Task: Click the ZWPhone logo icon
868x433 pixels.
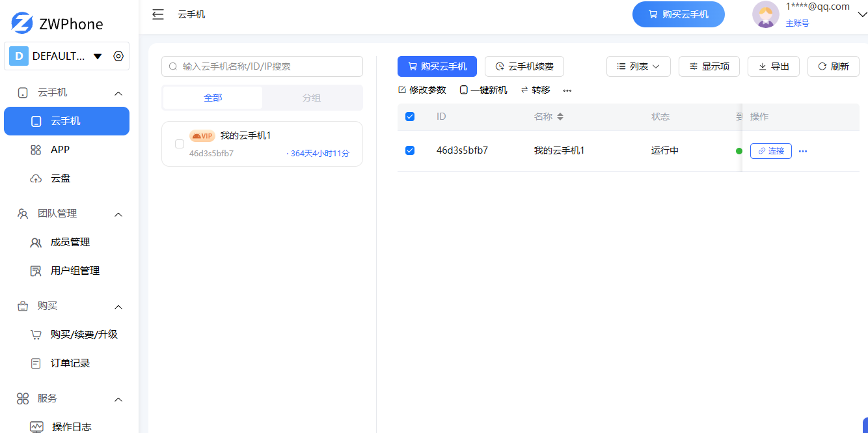Action: point(21,23)
